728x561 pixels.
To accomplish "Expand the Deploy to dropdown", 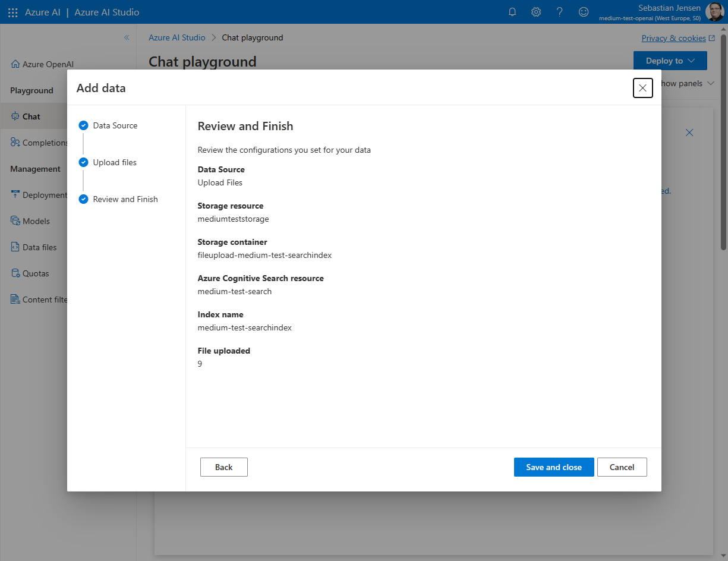I will (x=670, y=61).
